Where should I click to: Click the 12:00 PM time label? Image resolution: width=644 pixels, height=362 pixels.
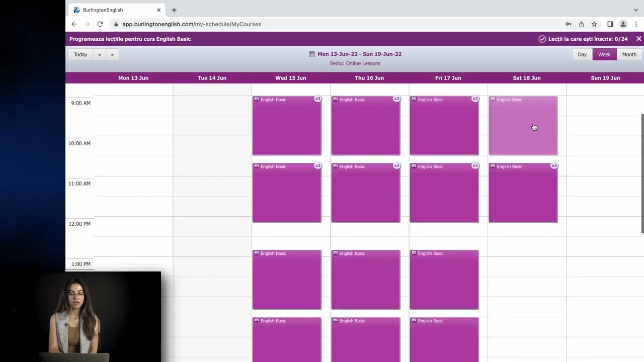pyautogui.click(x=79, y=224)
